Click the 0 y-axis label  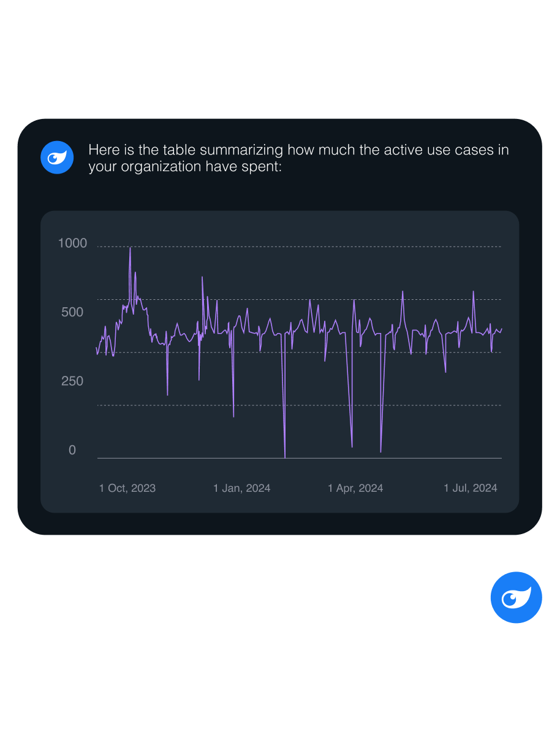tap(72, 450)
